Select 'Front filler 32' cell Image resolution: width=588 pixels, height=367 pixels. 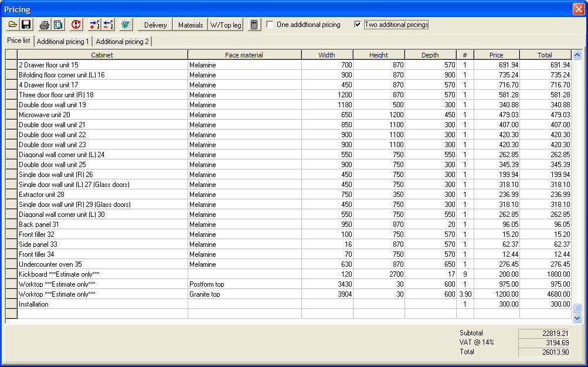(102, 235)
